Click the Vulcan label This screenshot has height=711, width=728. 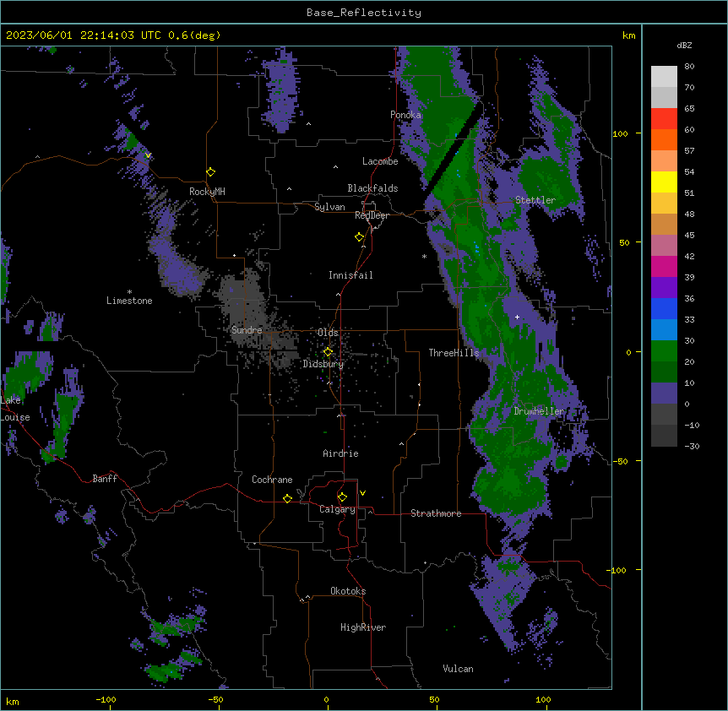click(x=459, y=669)
